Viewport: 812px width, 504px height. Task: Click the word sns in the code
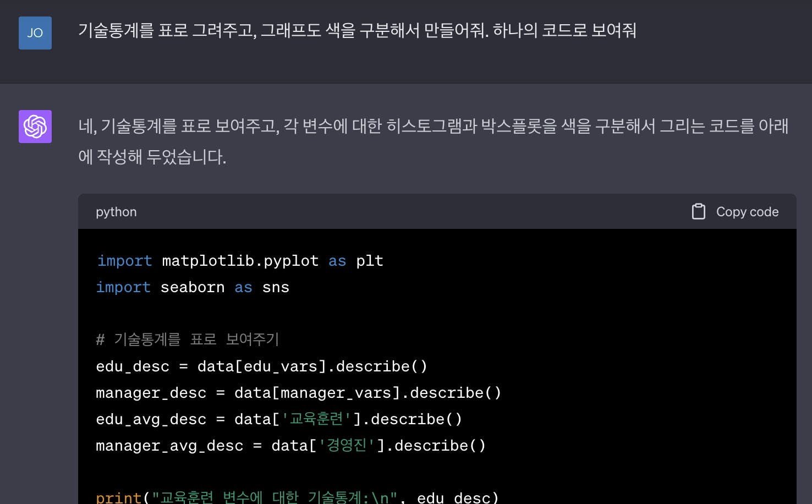(x=276, y=287)
